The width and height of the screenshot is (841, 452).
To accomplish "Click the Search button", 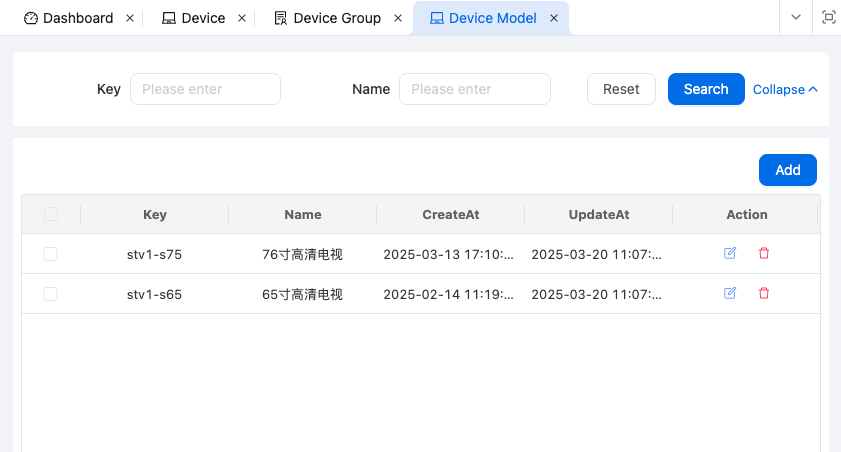I will tap(706, 89).
